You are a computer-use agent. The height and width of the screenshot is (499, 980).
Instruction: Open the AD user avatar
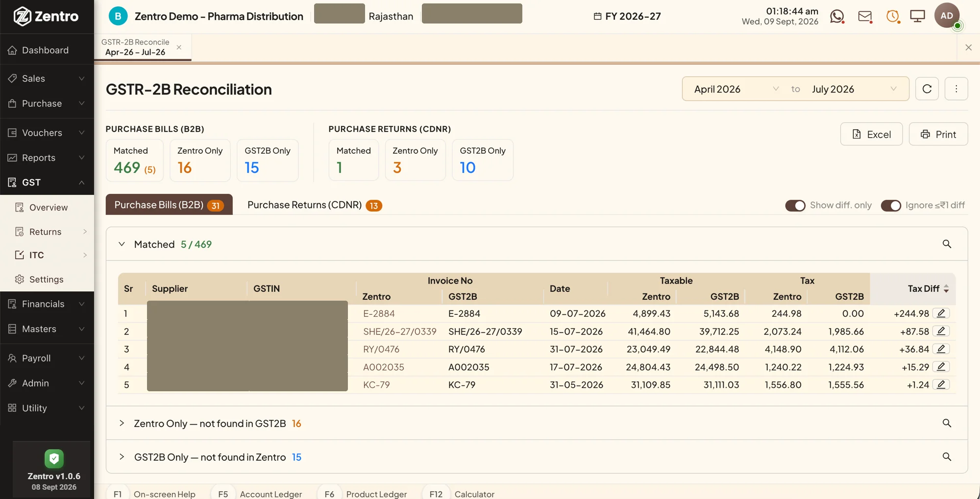[947, 16]
